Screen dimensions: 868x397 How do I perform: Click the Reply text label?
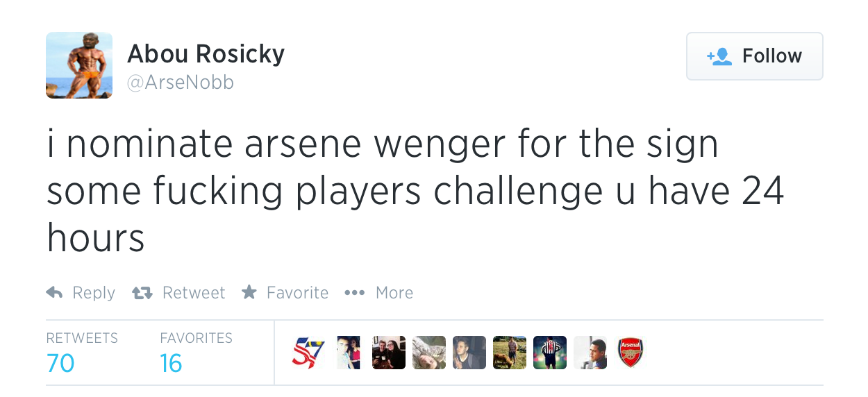point(94,293)
